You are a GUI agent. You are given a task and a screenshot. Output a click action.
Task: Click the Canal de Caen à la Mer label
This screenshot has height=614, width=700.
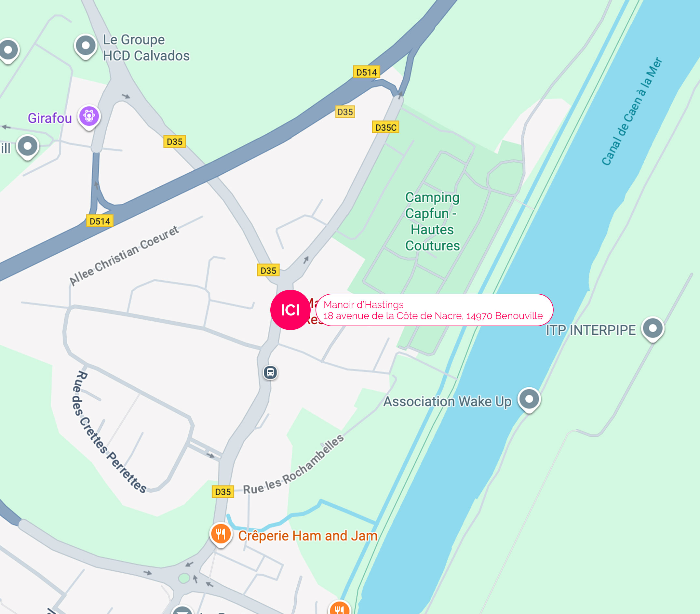tap(632, 111)
